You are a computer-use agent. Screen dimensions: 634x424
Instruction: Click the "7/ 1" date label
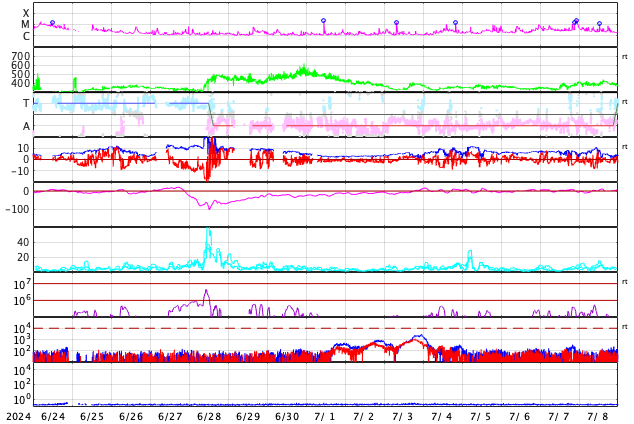[325, 416]
